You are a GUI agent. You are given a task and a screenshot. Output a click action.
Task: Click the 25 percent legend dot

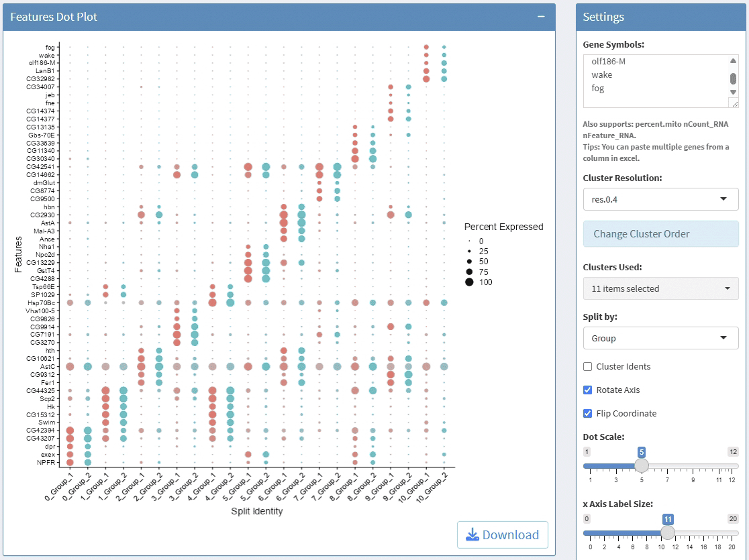469,251
